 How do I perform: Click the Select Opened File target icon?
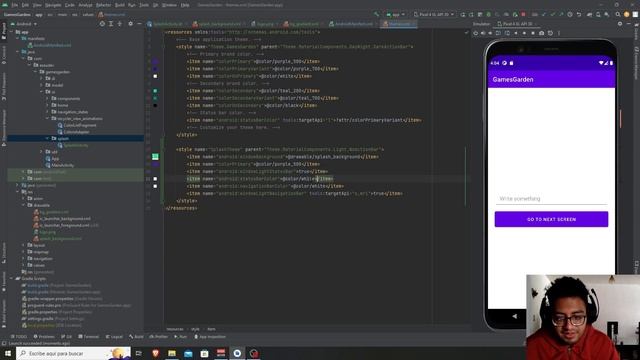pyautogui.click(x=102, y=24)
